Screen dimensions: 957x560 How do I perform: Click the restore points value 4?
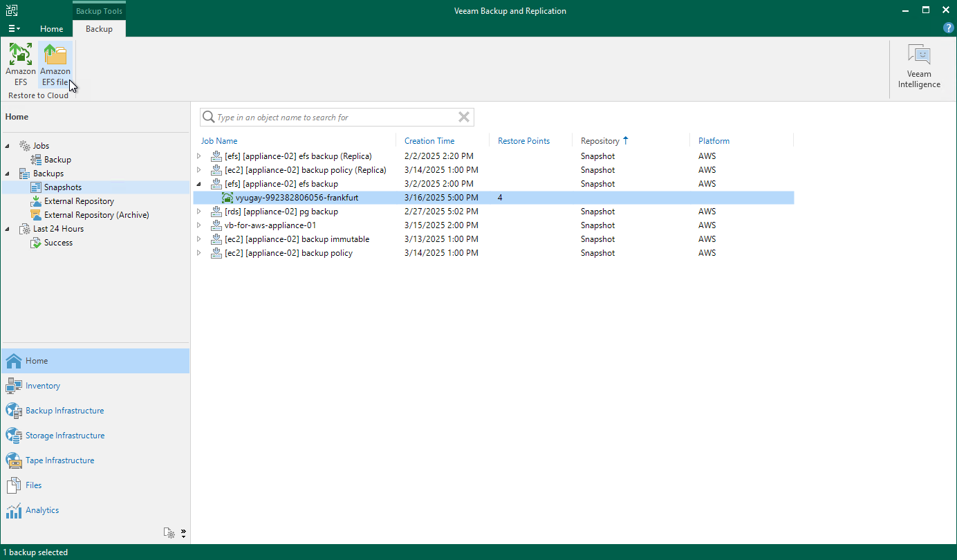(x=500, y=198)
